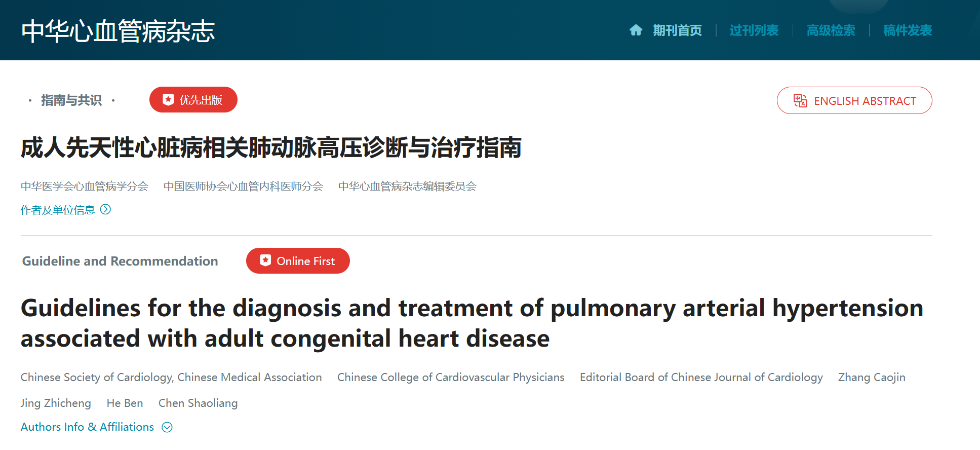Click the home icon in navigation
This screenshot has width=980, height=450.
click(636, 30)
